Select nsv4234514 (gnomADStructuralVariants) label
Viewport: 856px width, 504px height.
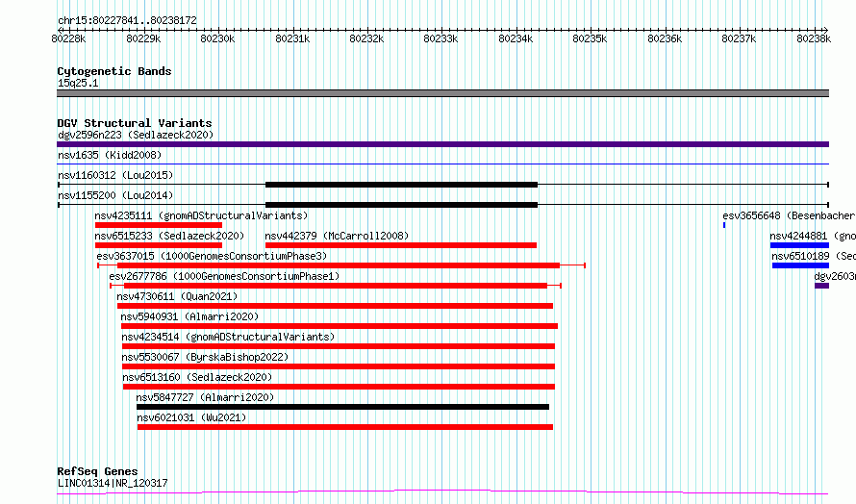(x=228, y=337)
